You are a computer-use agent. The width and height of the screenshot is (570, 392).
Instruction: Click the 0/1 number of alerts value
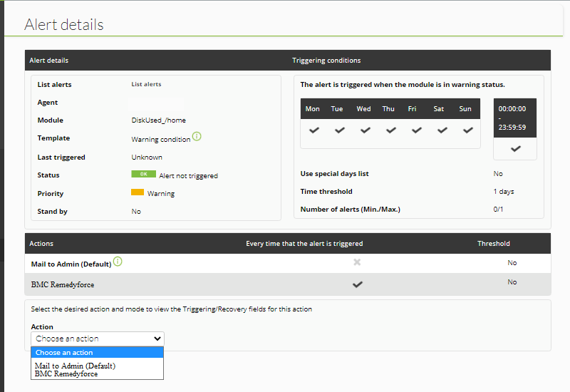(498, 209)
